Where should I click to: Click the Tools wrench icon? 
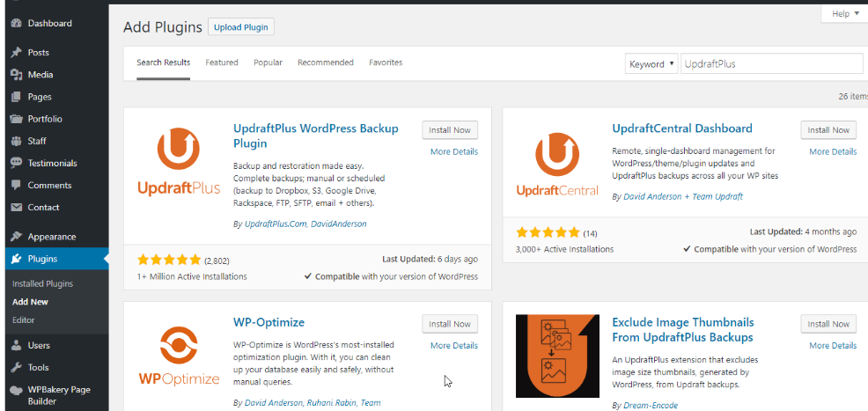click(17, 367)
